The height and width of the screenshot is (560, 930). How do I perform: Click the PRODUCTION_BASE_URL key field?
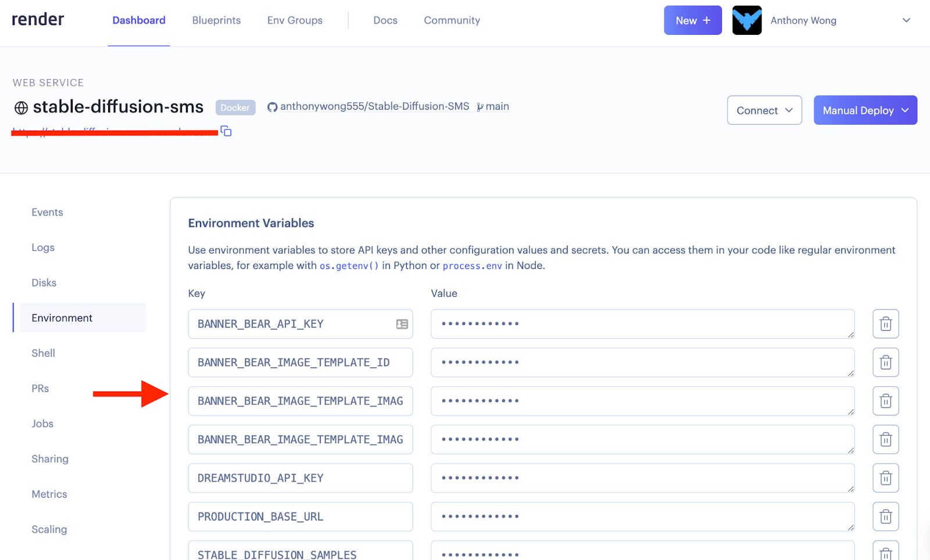pos(301,516)
